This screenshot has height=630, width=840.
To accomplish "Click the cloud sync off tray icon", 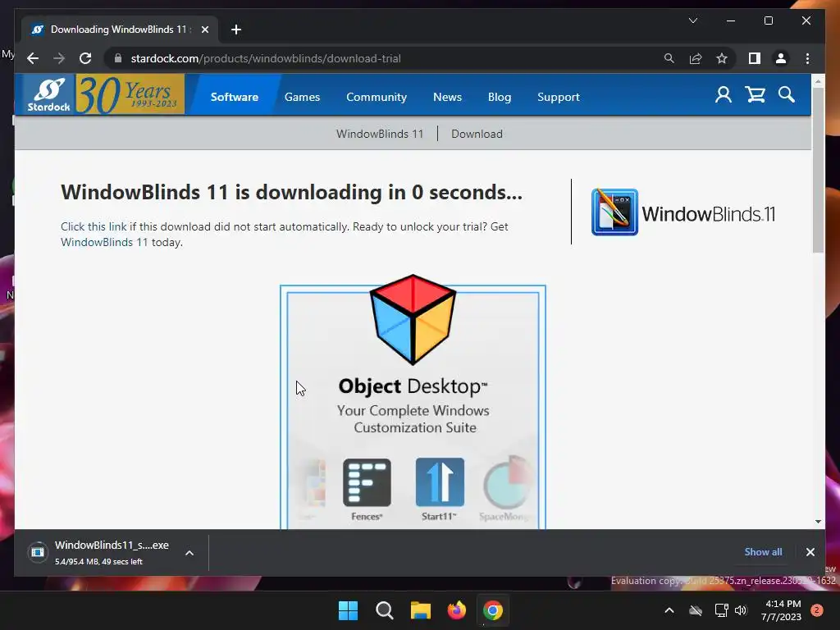I will click(696, 610).
